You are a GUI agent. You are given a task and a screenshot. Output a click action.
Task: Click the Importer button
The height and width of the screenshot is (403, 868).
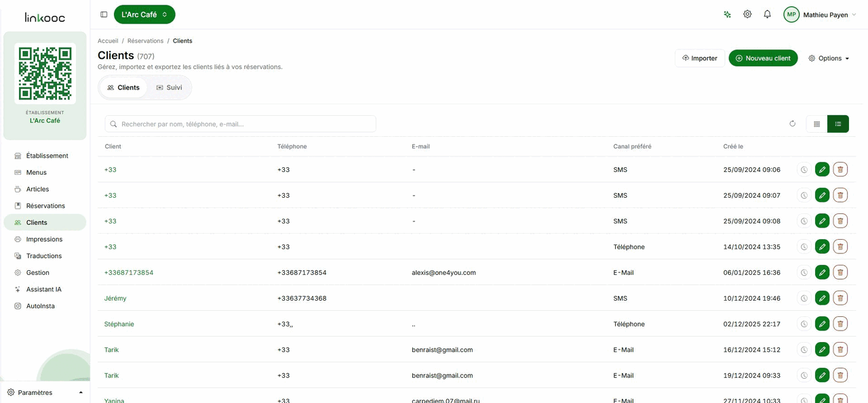pyautogui.click(x=700, y=58)
